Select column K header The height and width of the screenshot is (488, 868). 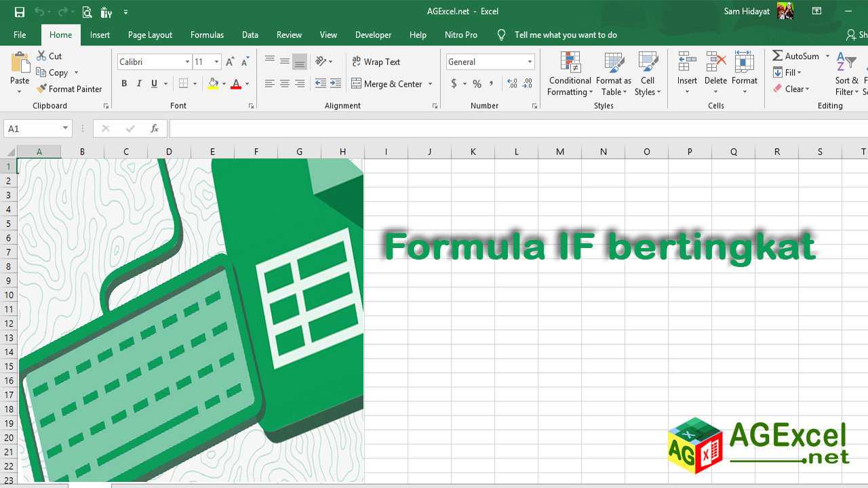coord(473,152)
